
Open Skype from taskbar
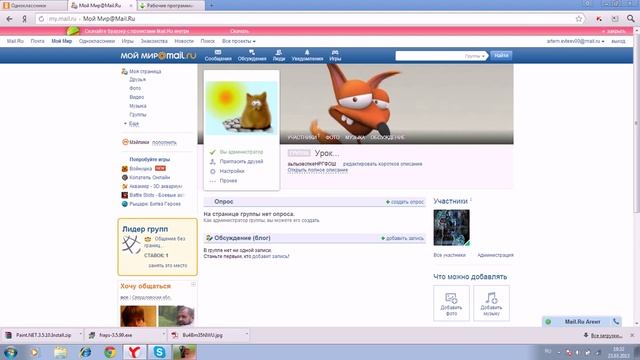tap(159, 352)
